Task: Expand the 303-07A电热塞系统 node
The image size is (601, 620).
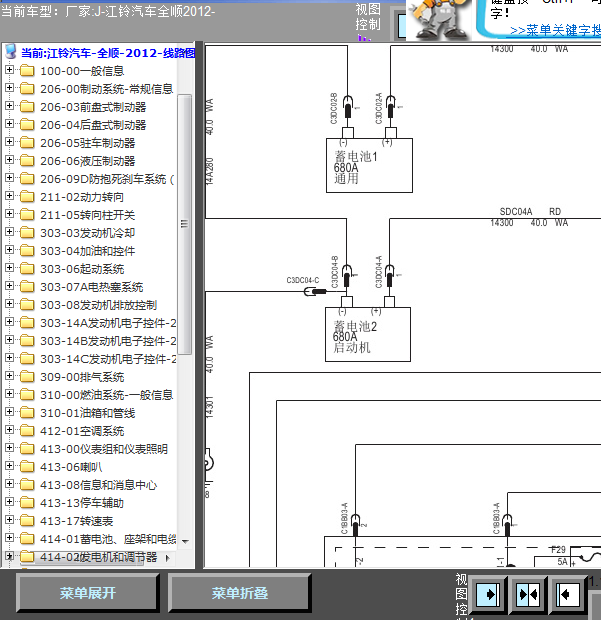Action: 9,286
